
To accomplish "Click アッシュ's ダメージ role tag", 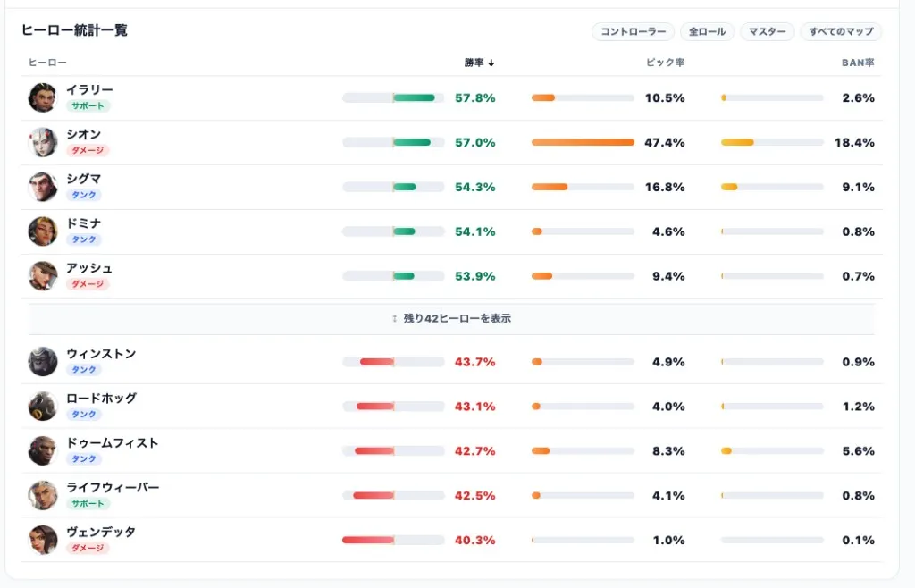I will pyautogui.click(x=88, y=284).
